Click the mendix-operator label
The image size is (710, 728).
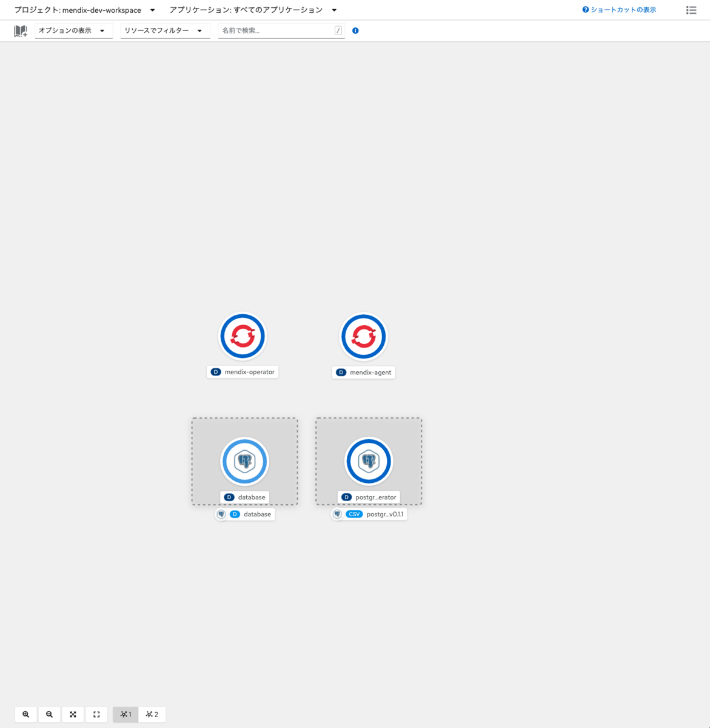243,372
